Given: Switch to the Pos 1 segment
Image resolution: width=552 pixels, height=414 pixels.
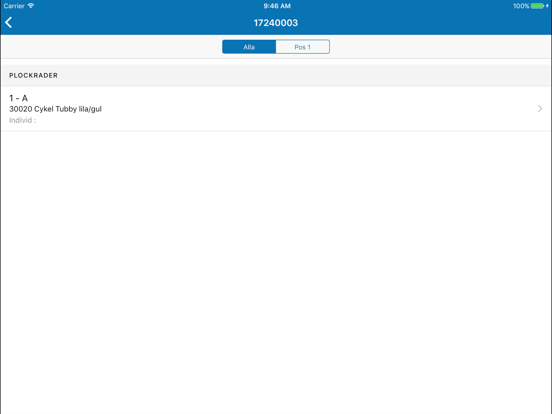Looking at the screenshot, I should point(302,47).
